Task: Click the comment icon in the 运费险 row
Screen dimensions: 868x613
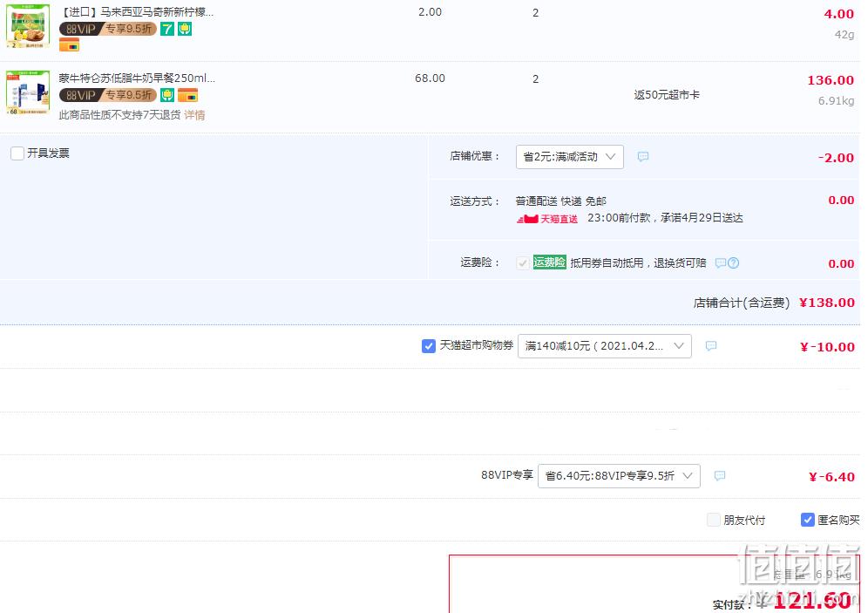Action: click(x=720, y=263)
